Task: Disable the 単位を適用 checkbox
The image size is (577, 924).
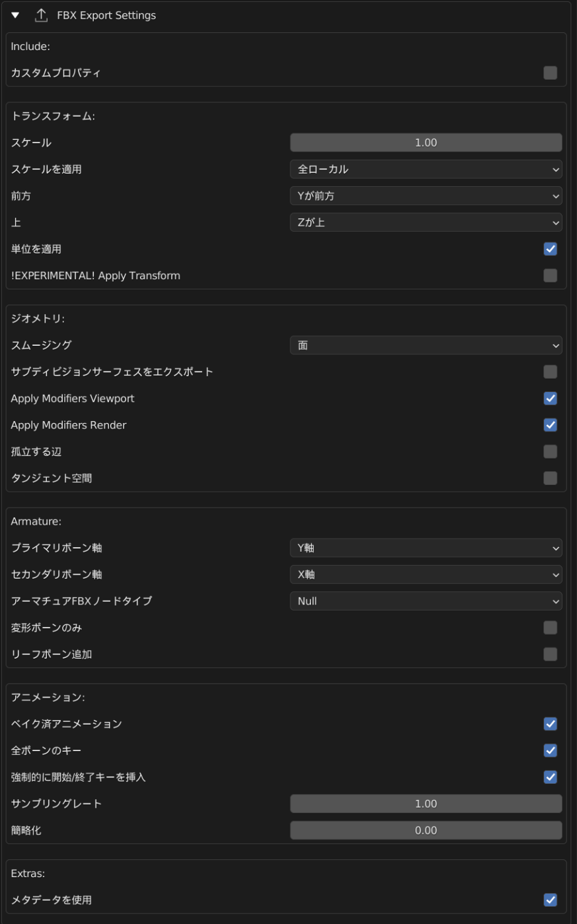Action: point(550,249)
